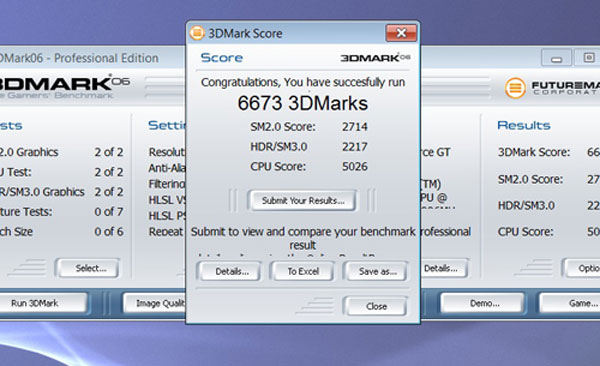Export the score To Excel
This screenshot has width=600, height=366.
point(302,271)
